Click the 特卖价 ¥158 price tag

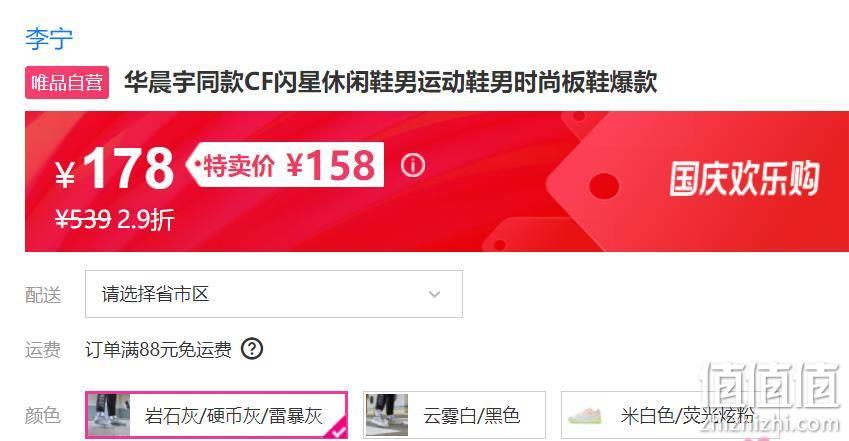click(285, 165)
